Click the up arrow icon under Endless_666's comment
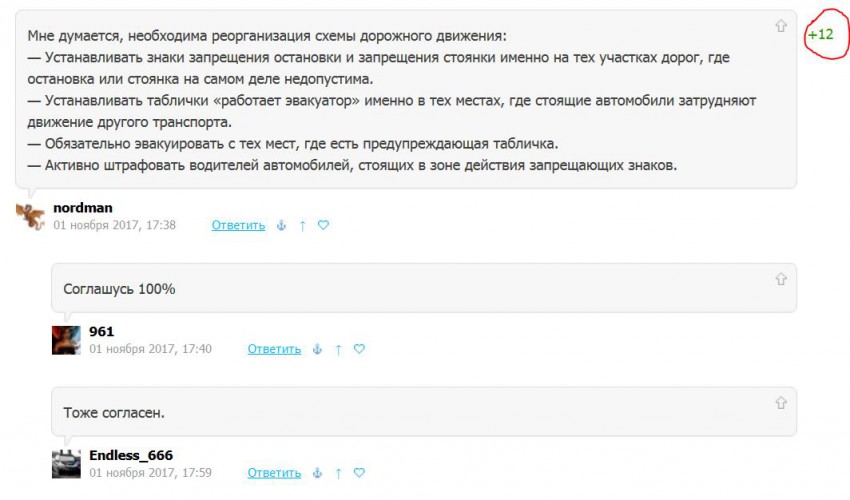 338,473
